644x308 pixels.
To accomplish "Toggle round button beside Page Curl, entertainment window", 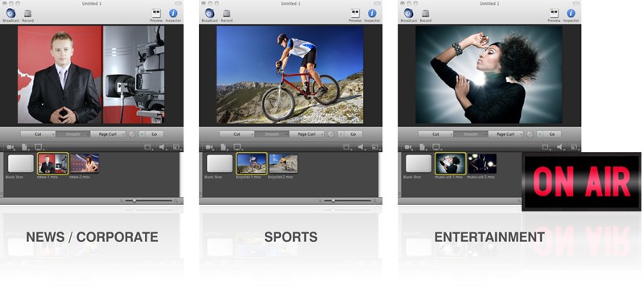I will click(x=530, y=134).
